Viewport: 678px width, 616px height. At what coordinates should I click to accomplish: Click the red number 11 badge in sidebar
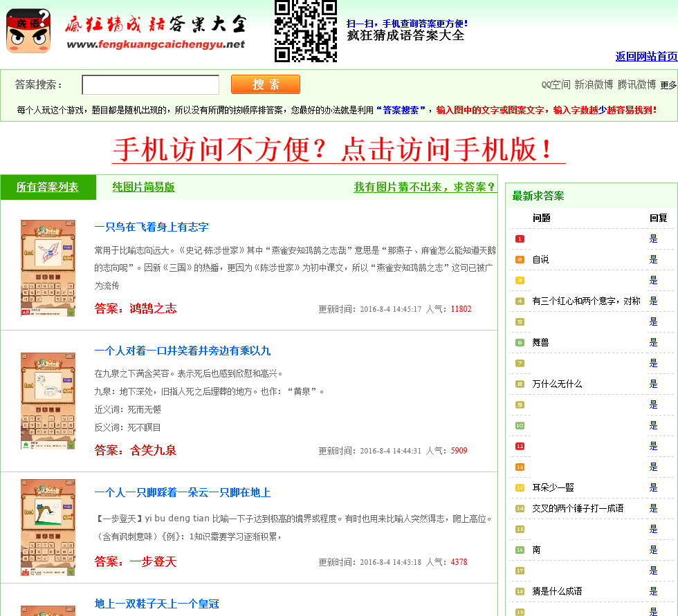520,446
